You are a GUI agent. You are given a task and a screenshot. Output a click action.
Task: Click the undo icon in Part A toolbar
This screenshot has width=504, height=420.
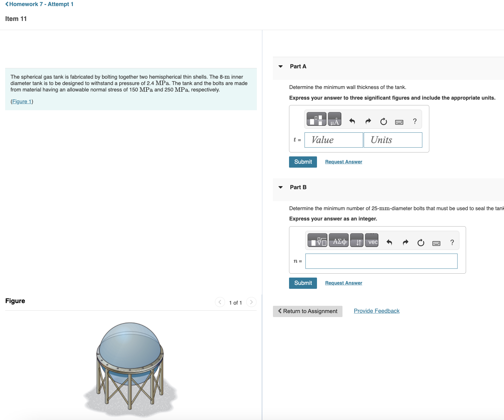352,121
